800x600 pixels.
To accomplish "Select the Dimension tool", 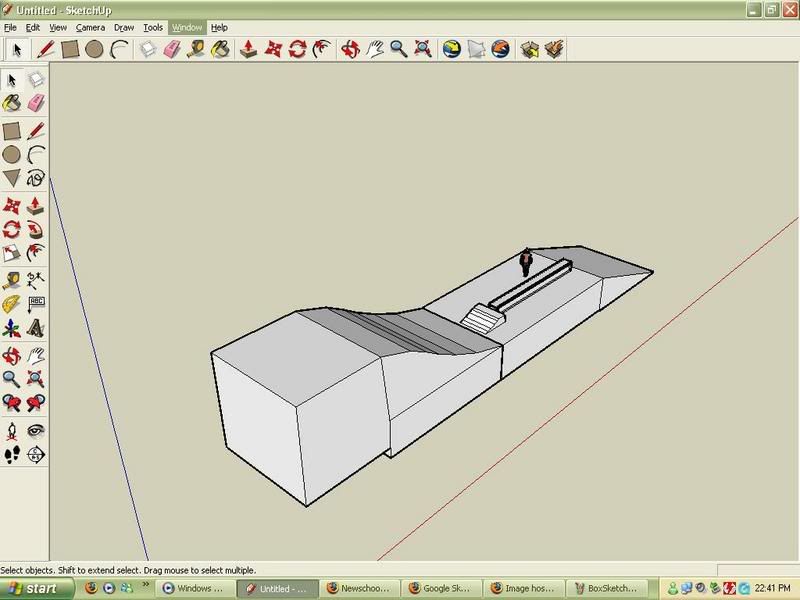I will tap(36, 279).
